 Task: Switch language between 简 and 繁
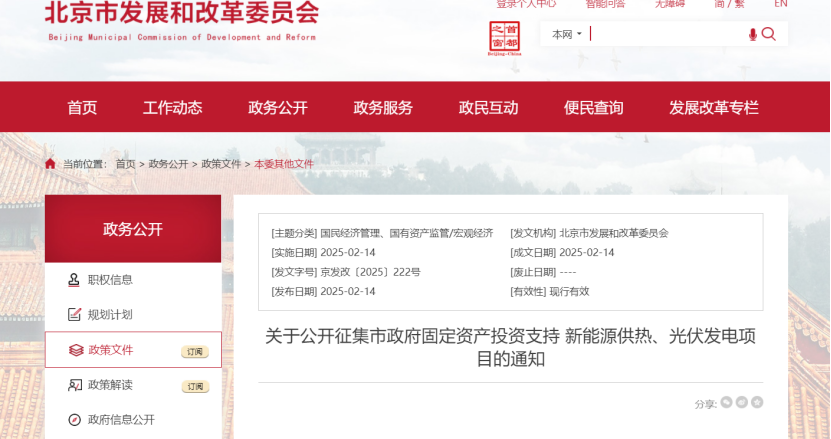(x=729, y=4)
